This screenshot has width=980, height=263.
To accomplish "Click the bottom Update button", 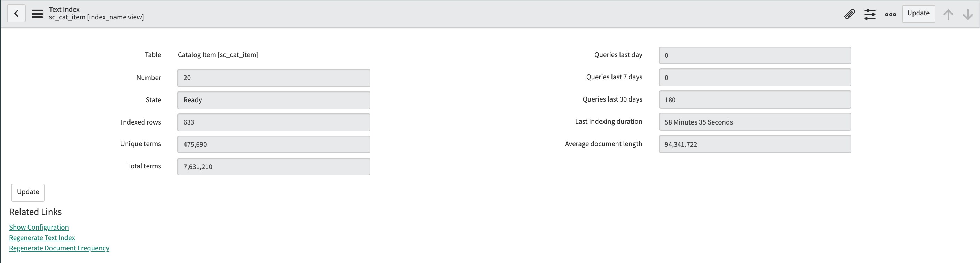I will coord(28,192).
